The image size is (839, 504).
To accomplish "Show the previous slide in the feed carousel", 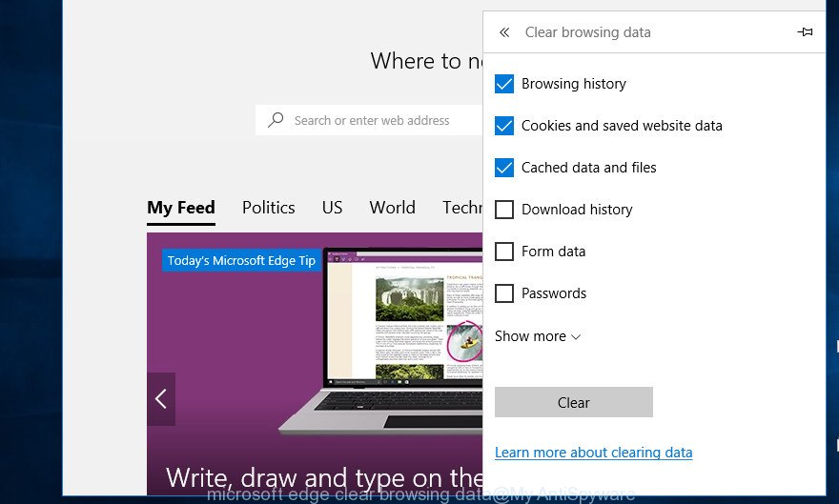I will pos(161,398).
